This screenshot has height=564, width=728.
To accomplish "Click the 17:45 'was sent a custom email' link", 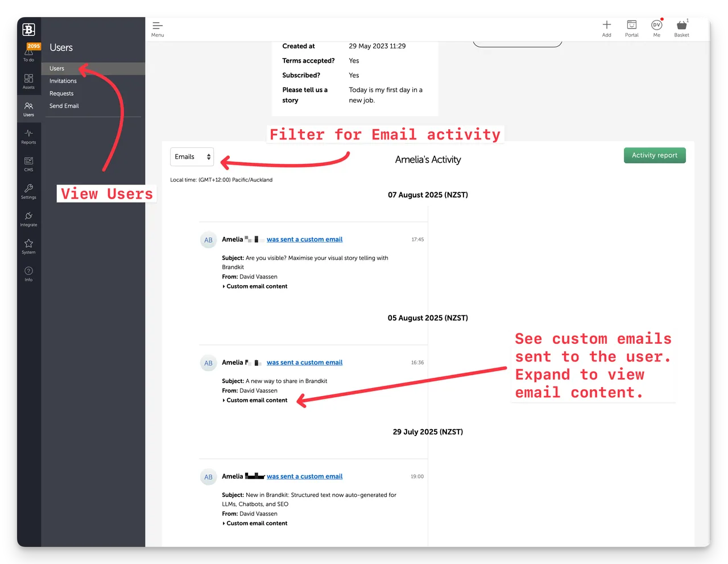I will (x=304, y=240).
